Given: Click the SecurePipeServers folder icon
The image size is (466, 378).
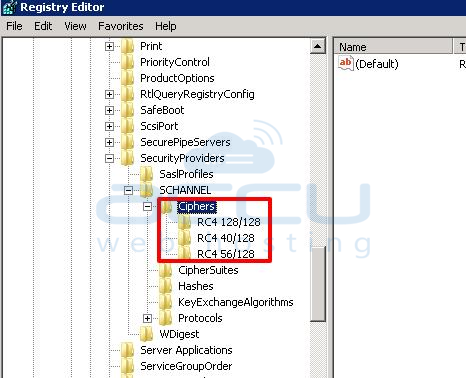Looking at the screenshot, I should pyautogui.click(x=128, y=142).
